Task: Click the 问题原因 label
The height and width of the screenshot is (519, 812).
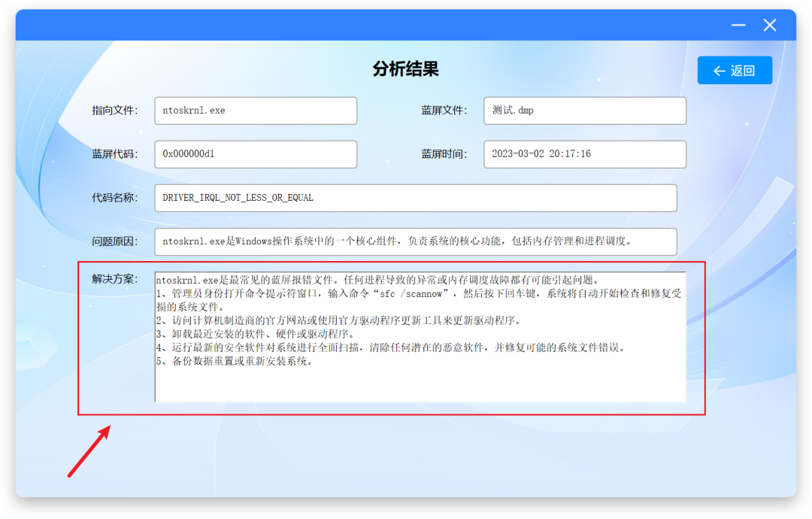Action: (x=114, y=241)
